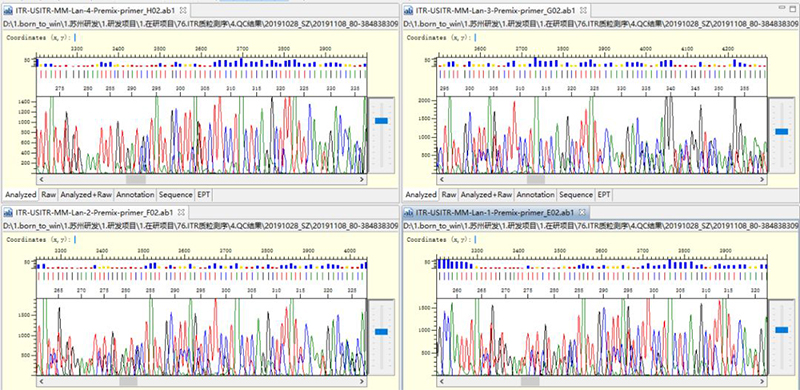Click the vertical zoom slider in G02 panel
800x390 pixels.
click(781, 132)
